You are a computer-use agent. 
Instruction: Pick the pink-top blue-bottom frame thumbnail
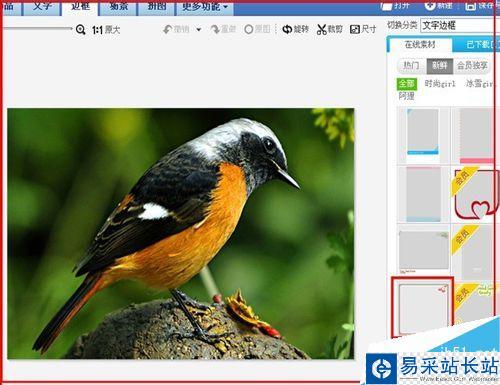pos(423,195)
